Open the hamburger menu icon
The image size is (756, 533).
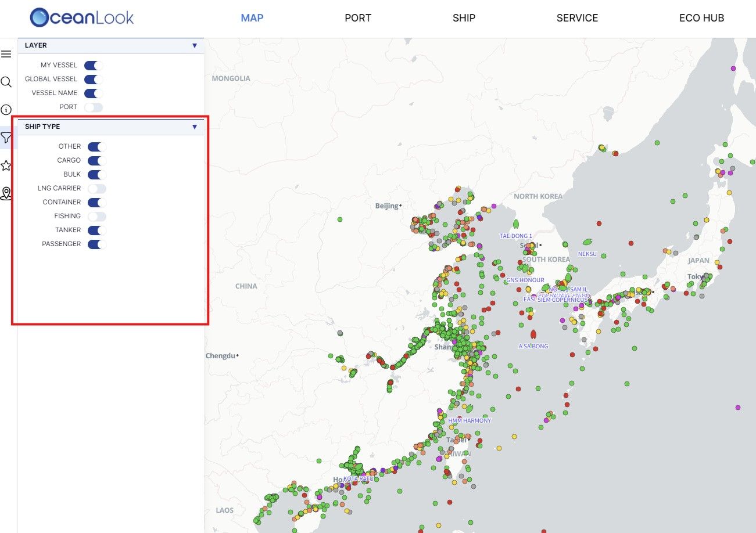[6, 54]
